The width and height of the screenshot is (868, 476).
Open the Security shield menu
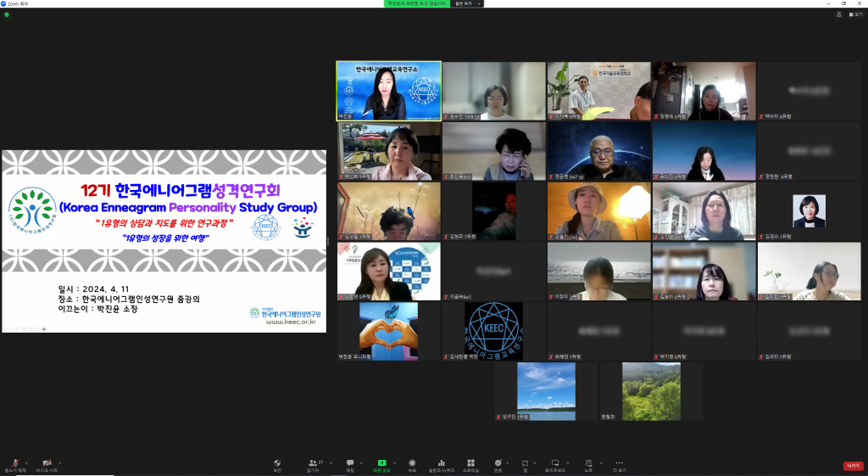(277, 465)
